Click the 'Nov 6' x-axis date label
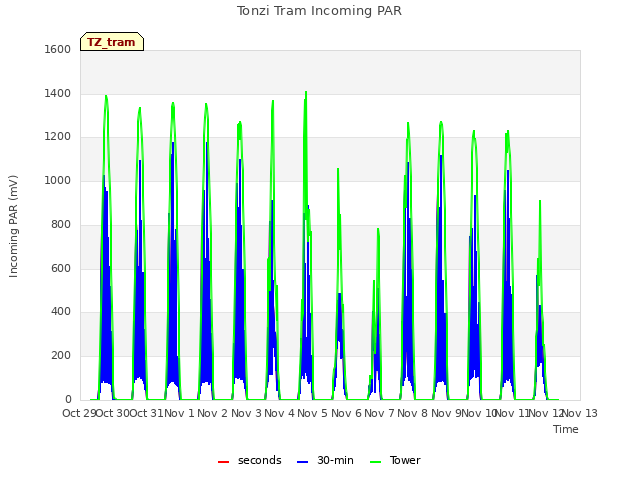This screenshot has width=640, height=480. (x=346, y=413)
